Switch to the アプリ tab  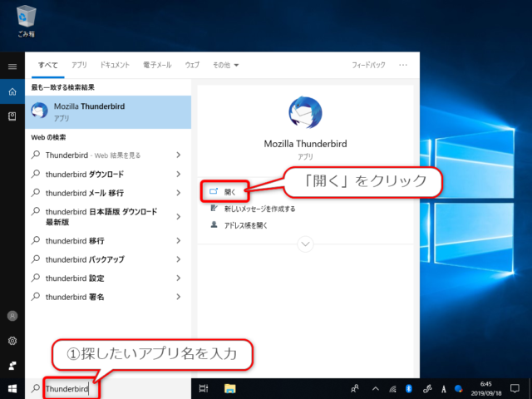point(79,65)
